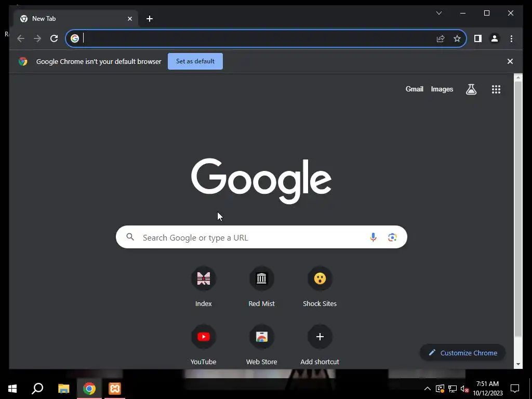The height and width of the screenshot is (399, 532).
Task: Open Google Images link
Action: pyautogui.click(x=442, y=89)
